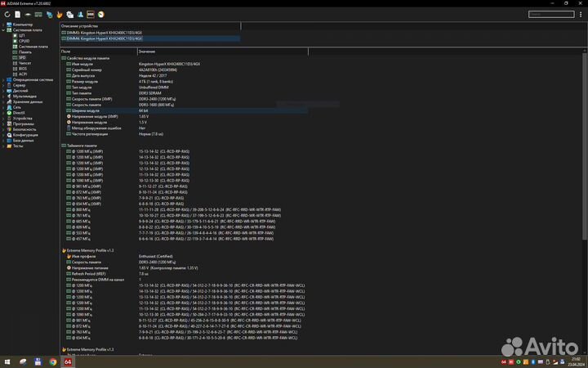Select the ЦП item in the tree

[x=22, y=36]
